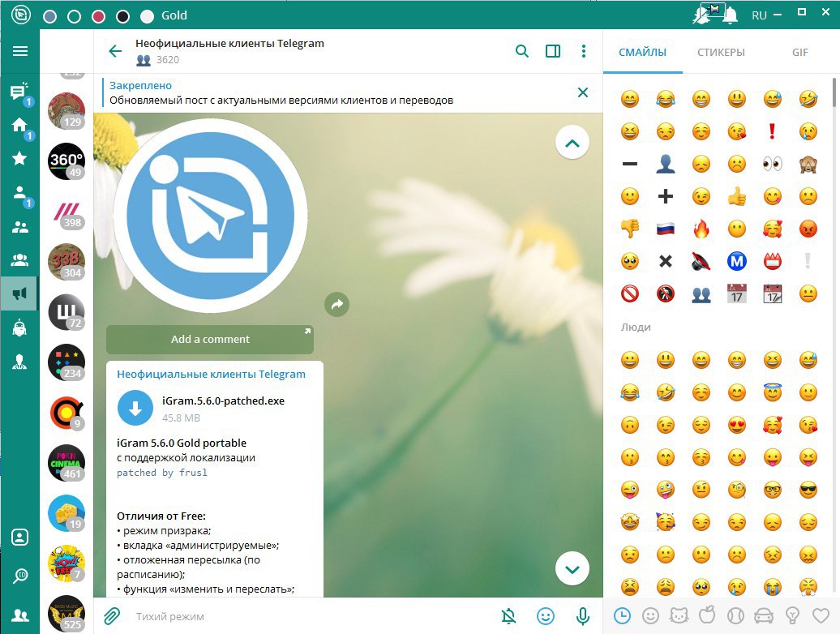Image resolution: width=840 pixels, height=634 pixels.
Task: Insert the red exclamation mark emoji
Action: [x=772, y=131]
